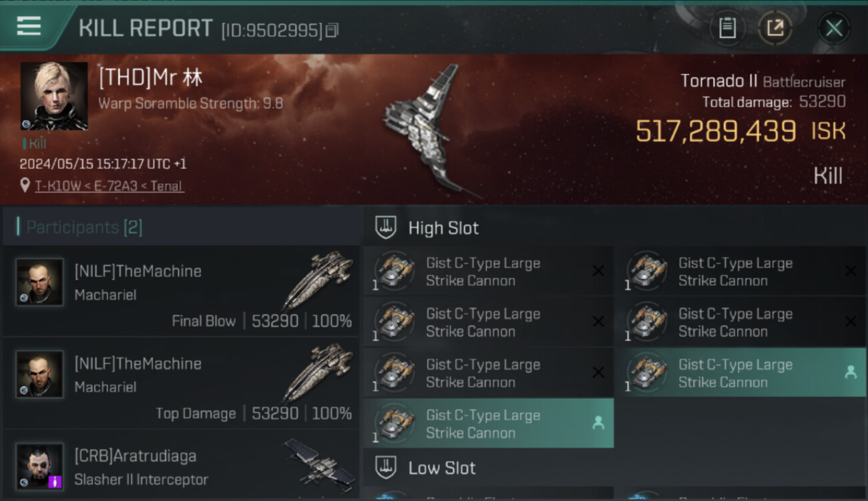Click the High Slot section icon
This screenshot has height=501, width=868.
pyautogui.click(x=386, y=227)
